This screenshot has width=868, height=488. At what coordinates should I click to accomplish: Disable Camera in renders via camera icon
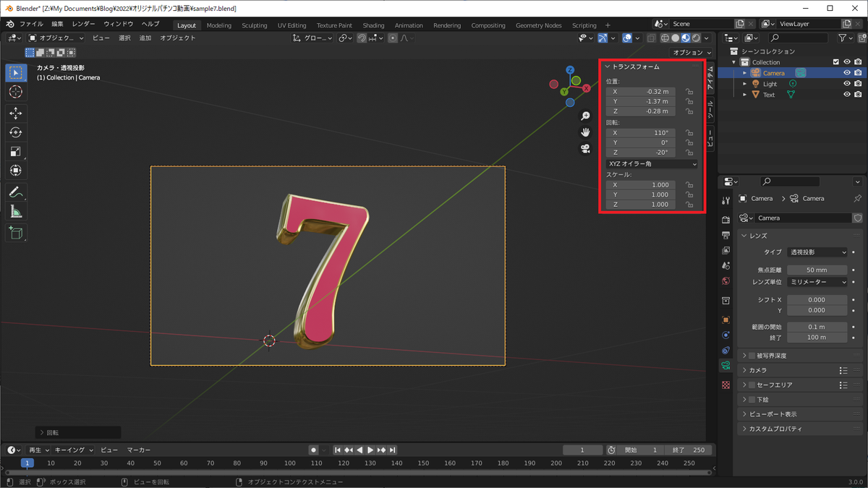pos(858,73)
